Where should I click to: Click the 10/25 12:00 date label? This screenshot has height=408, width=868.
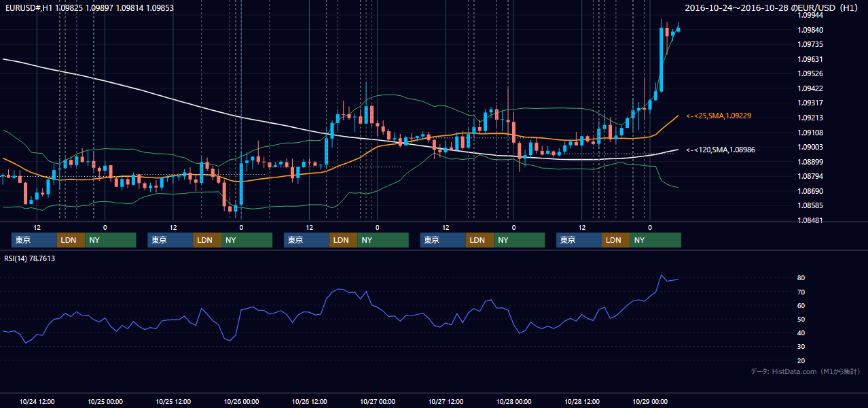pos(173,401)
